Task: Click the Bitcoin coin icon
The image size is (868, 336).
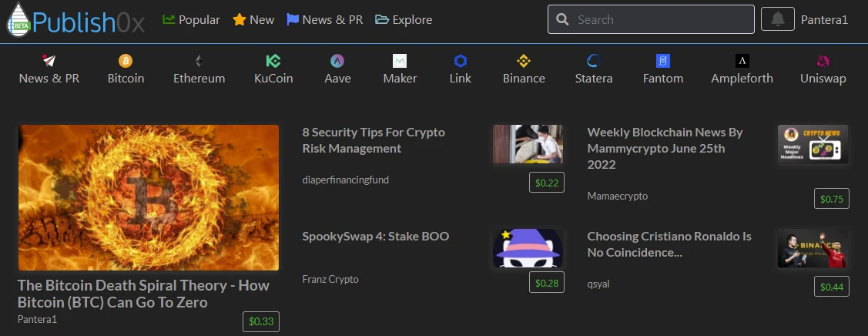Action: tap(126, 60)
